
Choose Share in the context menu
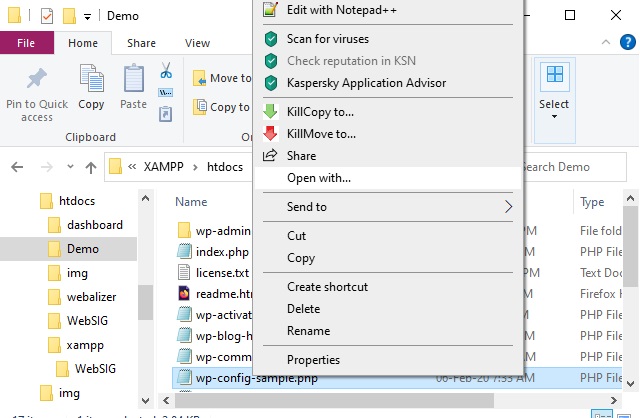point(388,156)
